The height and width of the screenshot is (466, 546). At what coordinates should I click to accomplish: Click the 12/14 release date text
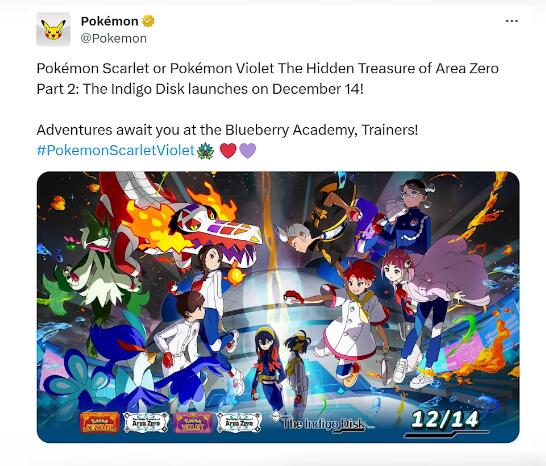445,420
